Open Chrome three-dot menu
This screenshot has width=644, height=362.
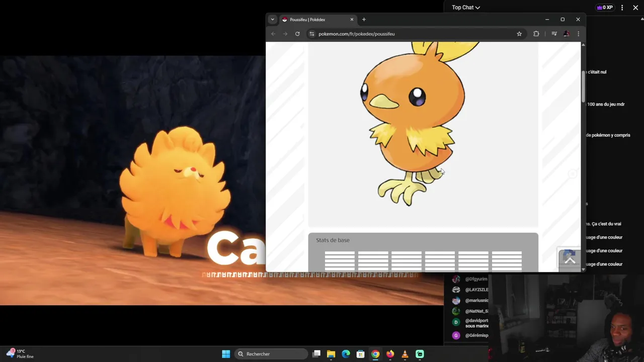tap(578, 34)
